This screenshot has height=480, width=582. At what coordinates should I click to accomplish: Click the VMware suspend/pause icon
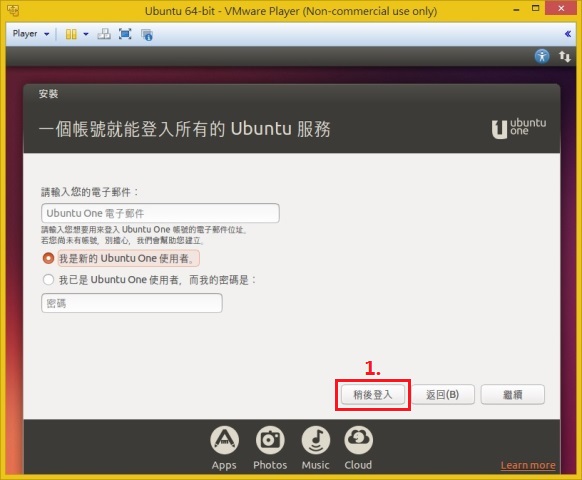(x=71, y=34)
